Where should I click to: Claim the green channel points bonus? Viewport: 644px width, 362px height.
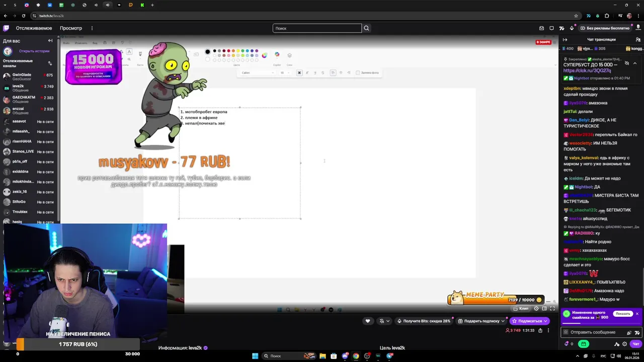coord(584,344)
